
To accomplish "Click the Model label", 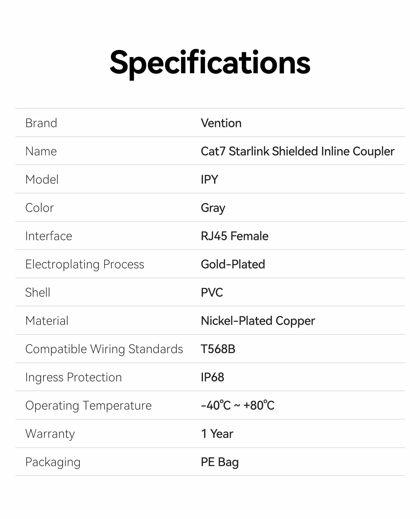I will point(42,180).
